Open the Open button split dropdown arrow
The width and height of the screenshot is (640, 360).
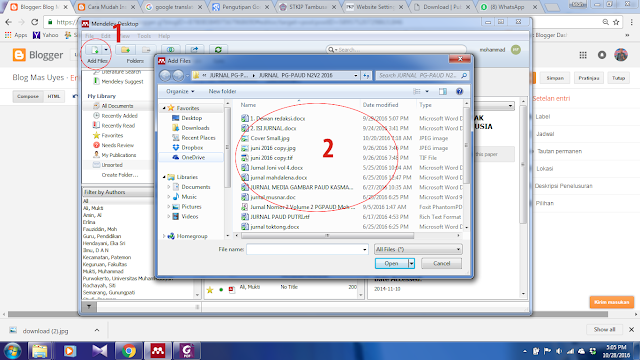pyautogui.click(x=411, y=263)
